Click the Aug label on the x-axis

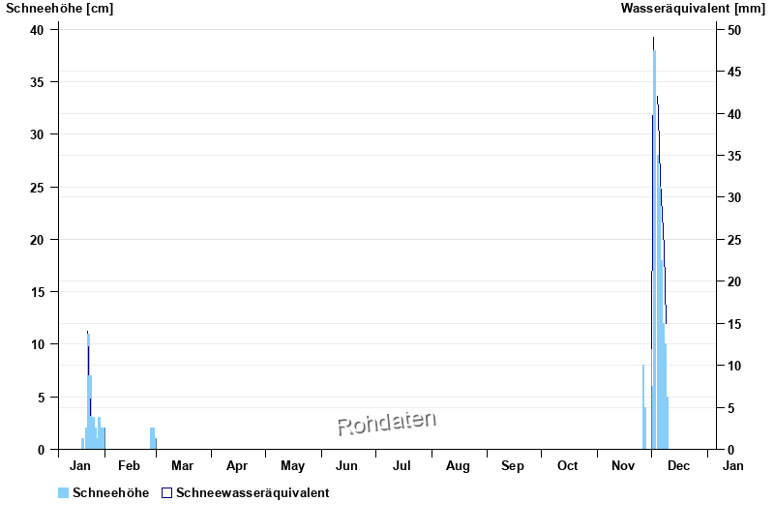point(458,466)
